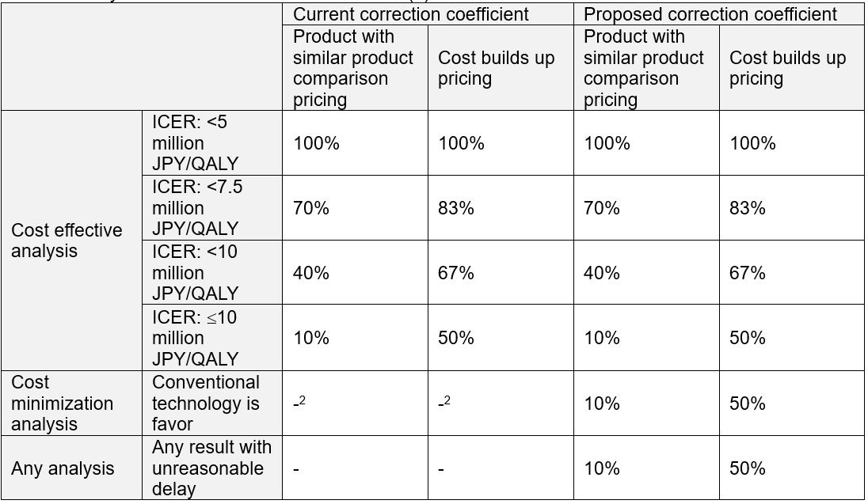
Task: Select 'Product with similar product comparison pricing' under Current
Action: 353,68
